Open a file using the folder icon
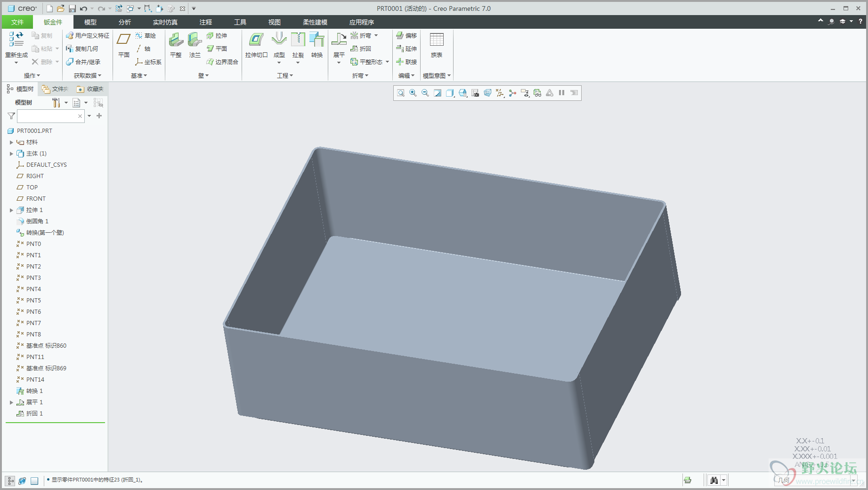868x490 pixels. 61,8
